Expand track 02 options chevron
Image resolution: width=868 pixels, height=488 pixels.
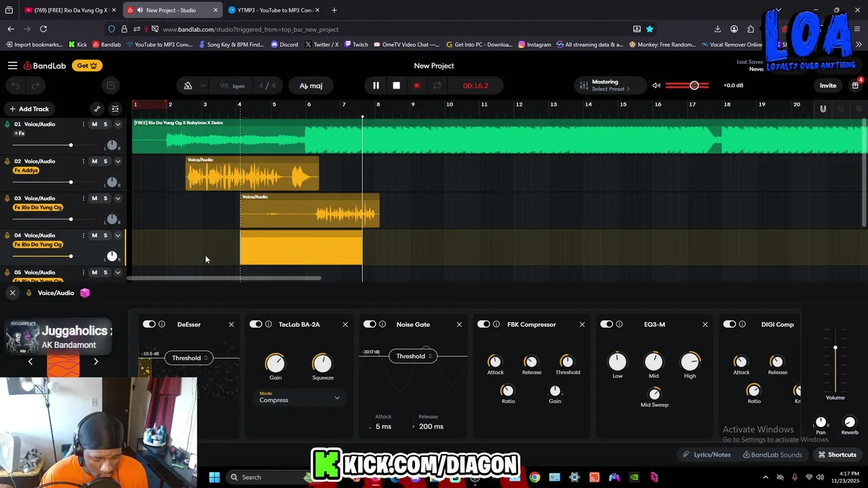click(117, 161)
